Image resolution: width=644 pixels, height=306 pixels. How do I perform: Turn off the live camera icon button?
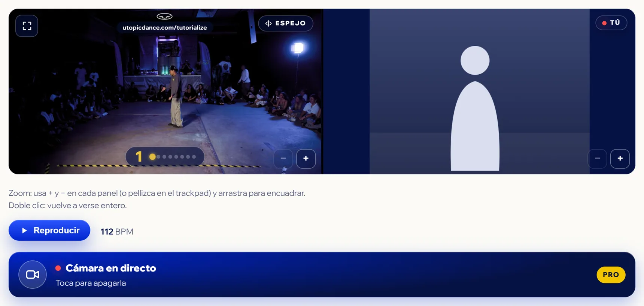[x=33, y=274]
